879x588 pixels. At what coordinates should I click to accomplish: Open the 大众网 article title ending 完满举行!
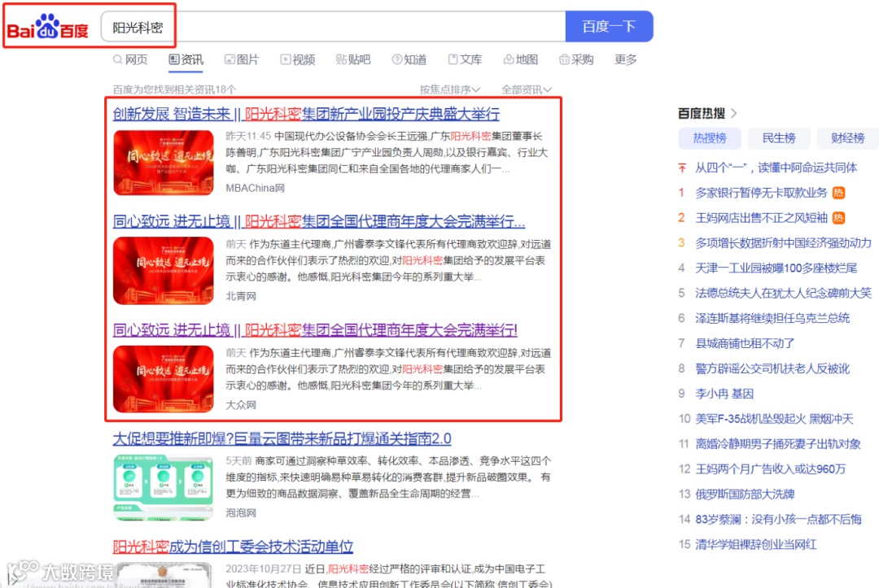315,330
